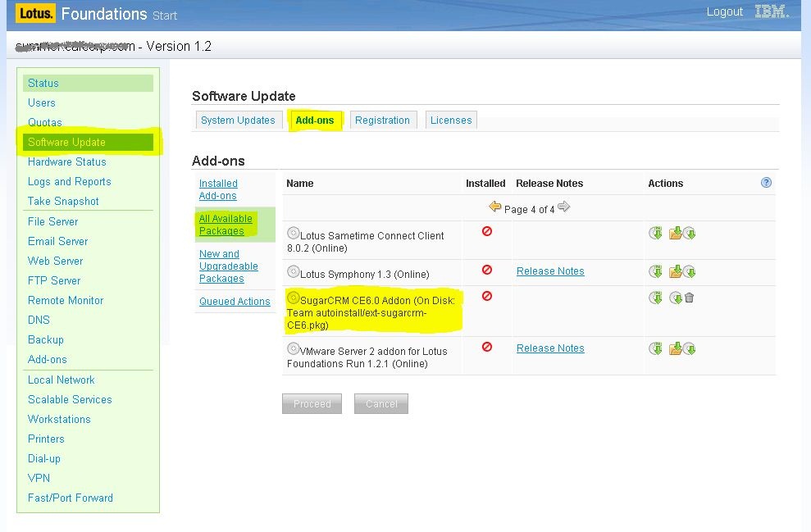This screenshot has width=811, height=532.
Task: Open Backup in the sidebar
Action: click(x=46, y=339)
